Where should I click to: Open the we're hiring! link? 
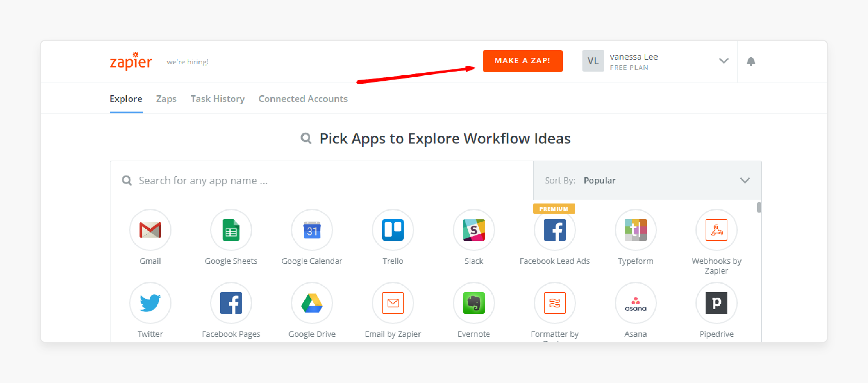click(187, 62)
